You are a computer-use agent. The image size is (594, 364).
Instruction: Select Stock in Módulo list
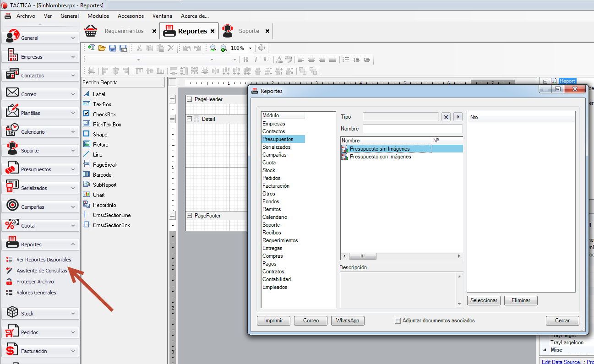click(x=269, y=170)
